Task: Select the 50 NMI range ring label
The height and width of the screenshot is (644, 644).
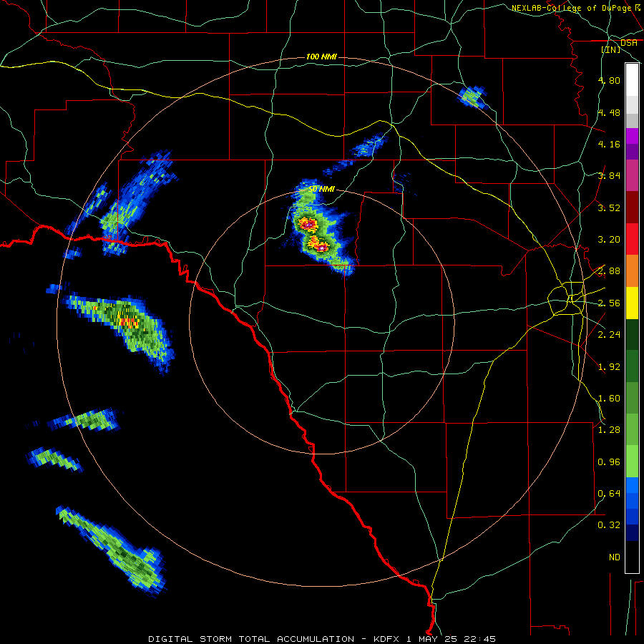Action: (321, 189)
